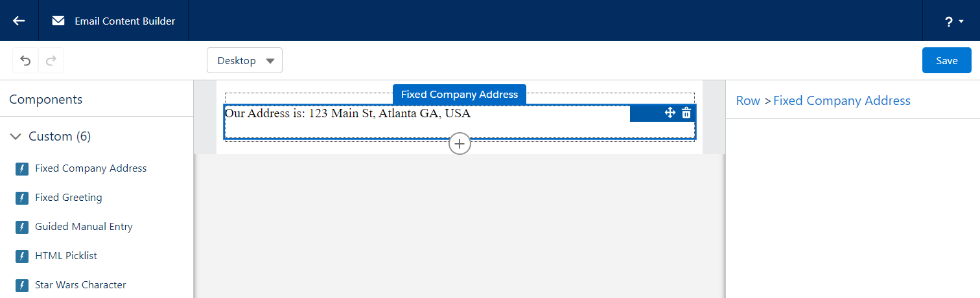Click the move handle on the address block

click(670, 113)
